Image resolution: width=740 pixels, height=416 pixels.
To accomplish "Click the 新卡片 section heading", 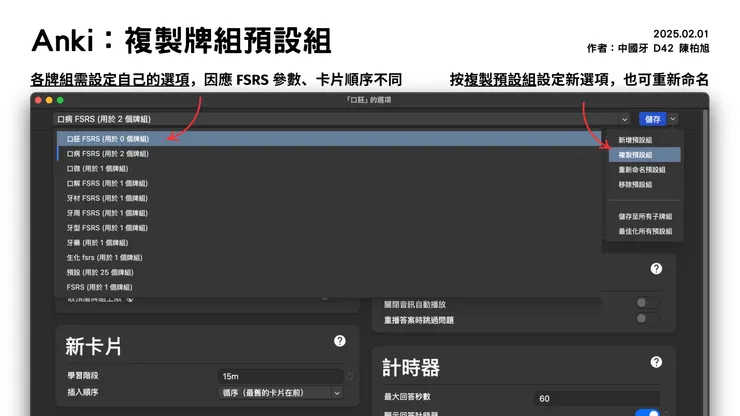I will point(93,347).
